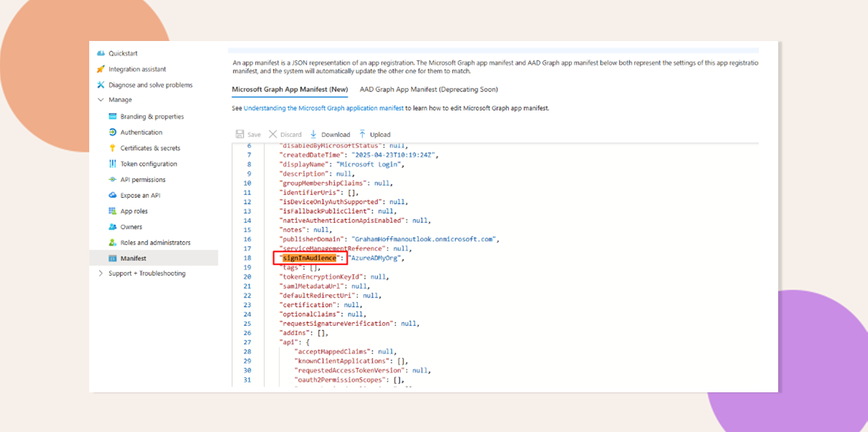
Task: Open Expose an API page
Action: point(140,195)
